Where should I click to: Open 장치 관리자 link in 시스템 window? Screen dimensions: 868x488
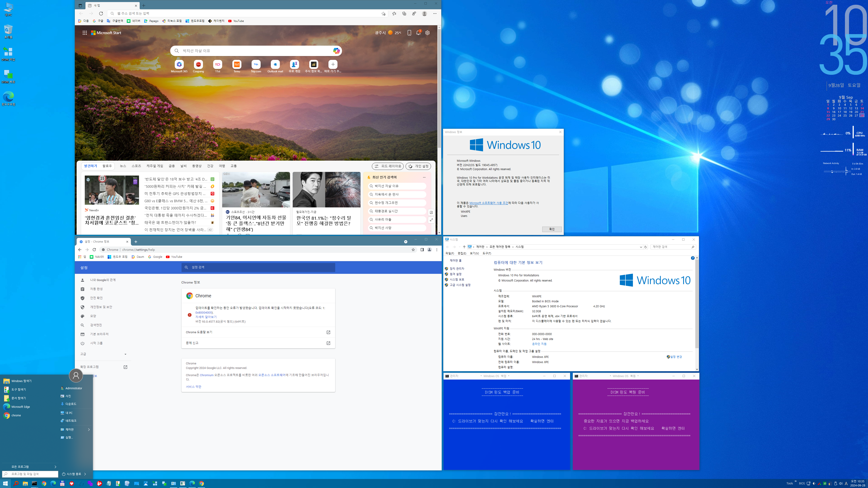457,269
